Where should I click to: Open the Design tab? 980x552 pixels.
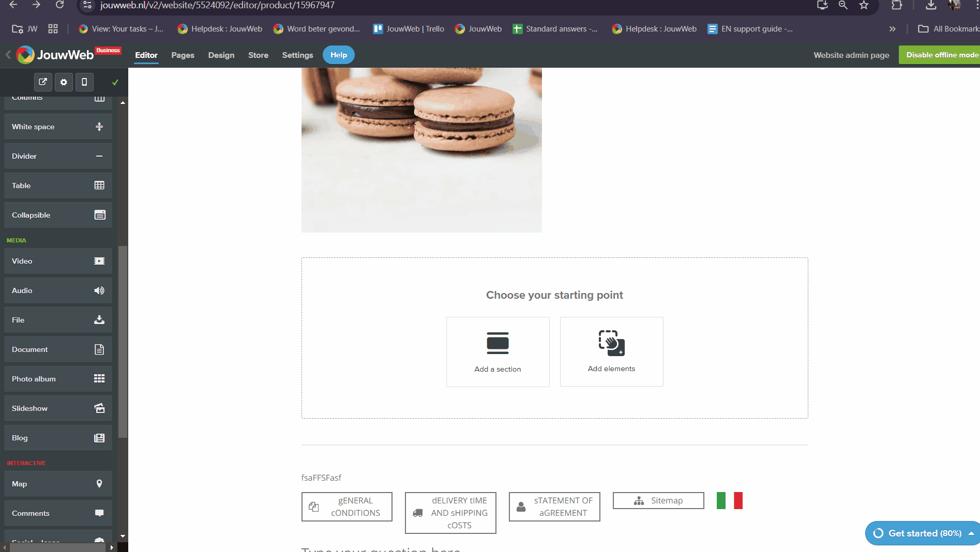coord(221,55)
